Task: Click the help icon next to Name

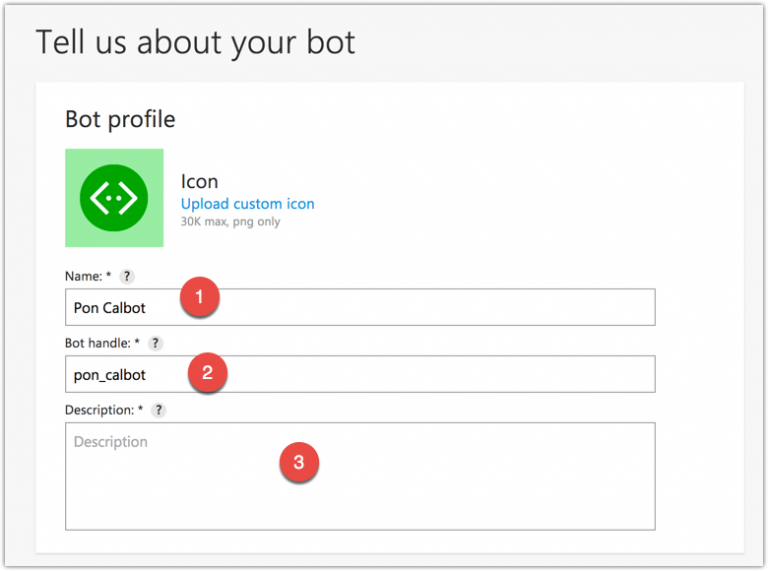Action: coord(127,276)
